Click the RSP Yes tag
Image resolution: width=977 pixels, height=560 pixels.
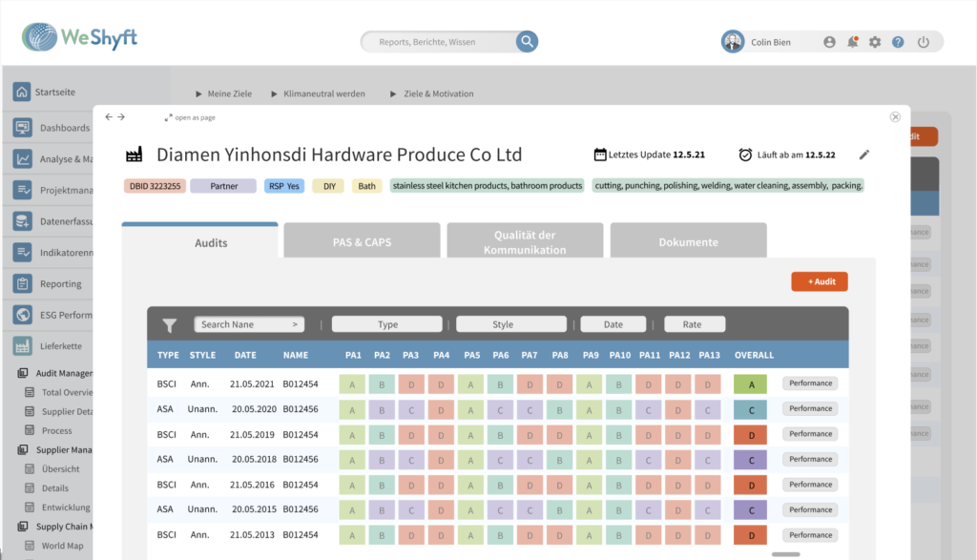coord(284,186)
